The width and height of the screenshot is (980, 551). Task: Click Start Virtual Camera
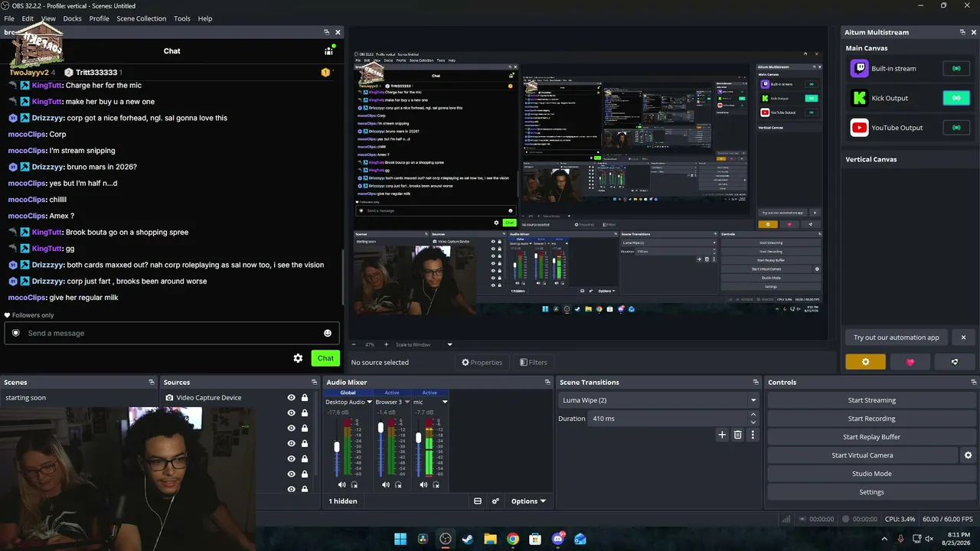click(862, 455)
